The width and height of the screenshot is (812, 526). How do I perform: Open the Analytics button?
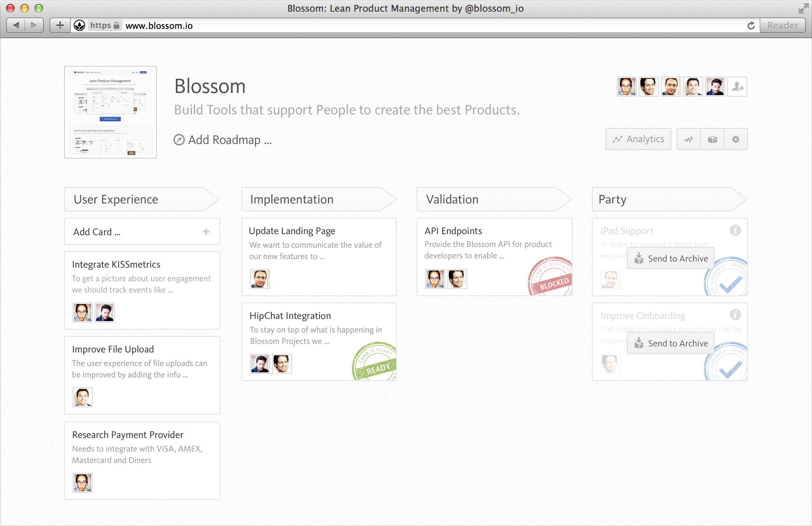[x=638, y=139]
